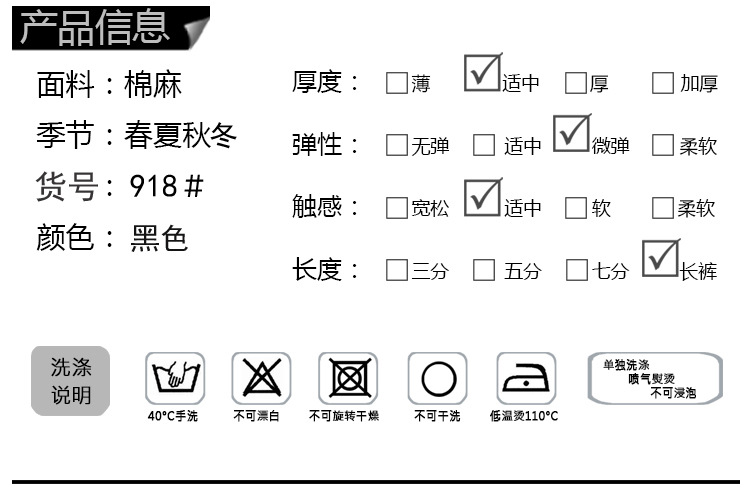Viewport: 750px width, 493px height.
Task: Click the 产品信息 header banner
Action: point(111,28)
